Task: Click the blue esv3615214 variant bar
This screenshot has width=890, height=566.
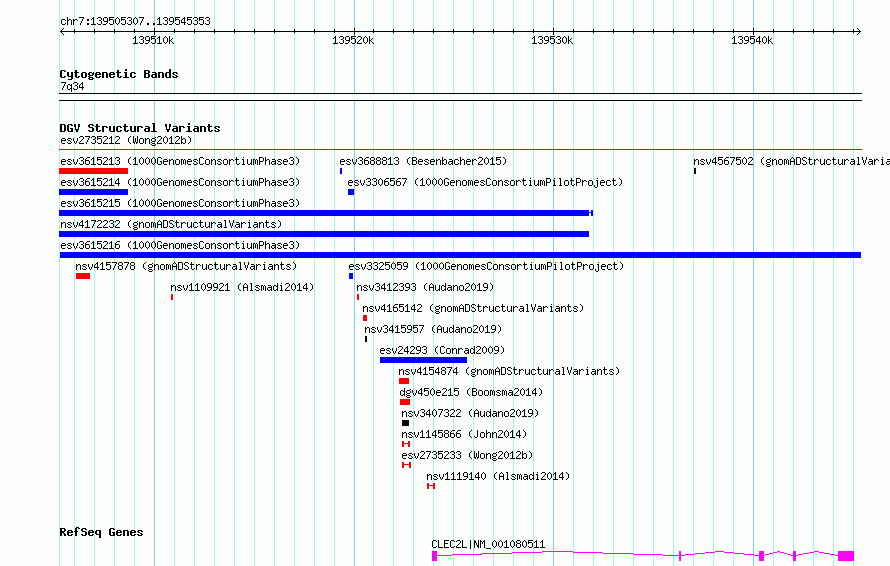Action: pos(94,192)
